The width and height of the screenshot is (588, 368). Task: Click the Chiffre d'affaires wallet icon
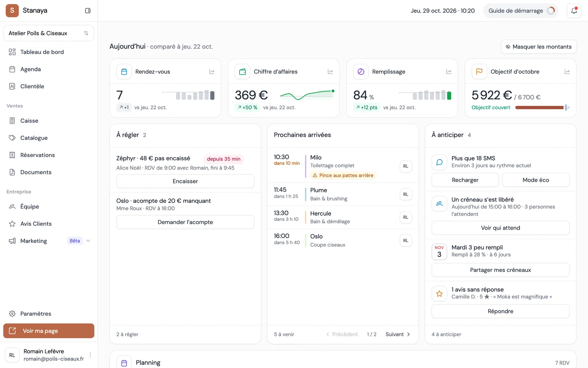click(x=243, y=72)
